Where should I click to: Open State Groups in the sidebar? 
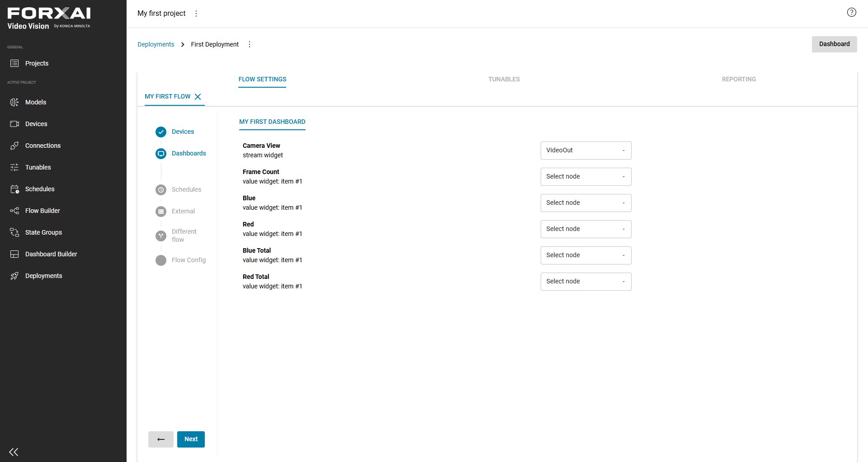tap(43, 232)
